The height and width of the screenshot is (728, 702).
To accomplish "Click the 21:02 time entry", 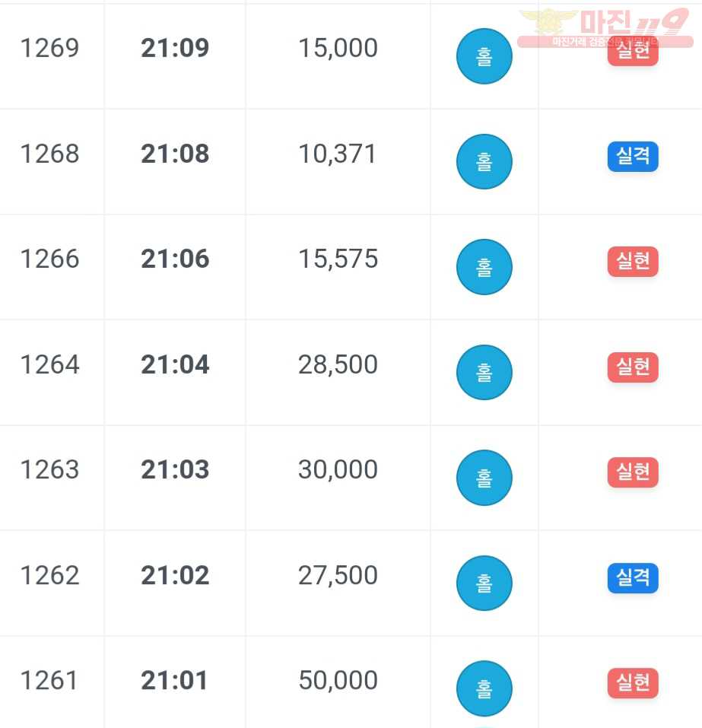I will 175,576.
